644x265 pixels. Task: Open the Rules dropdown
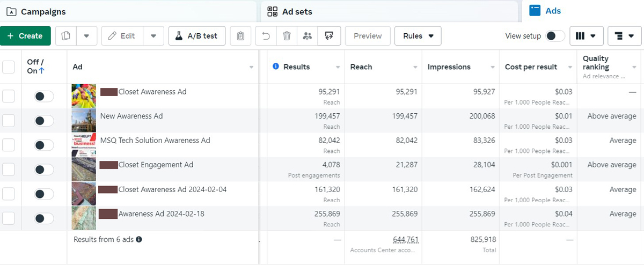[x=418, y=36]
